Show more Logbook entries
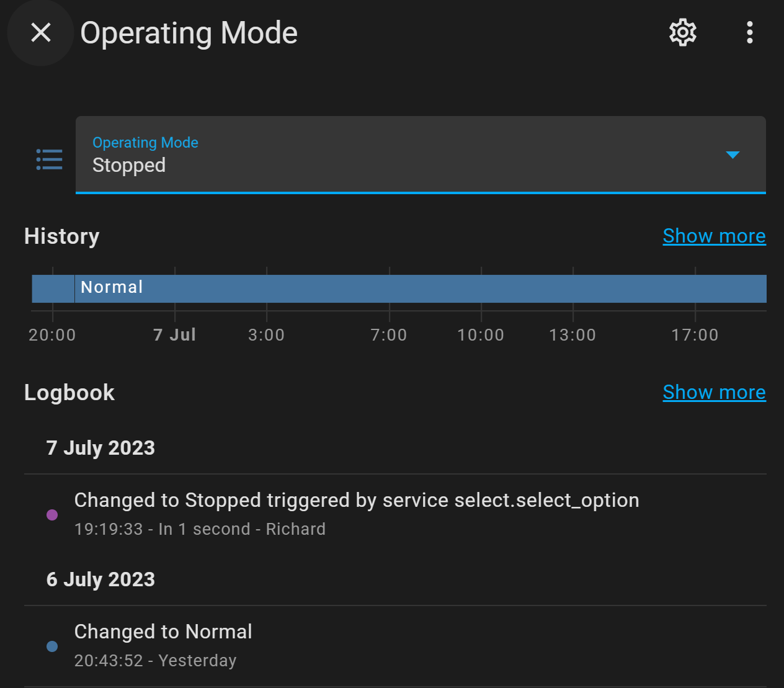 (714, 392)
